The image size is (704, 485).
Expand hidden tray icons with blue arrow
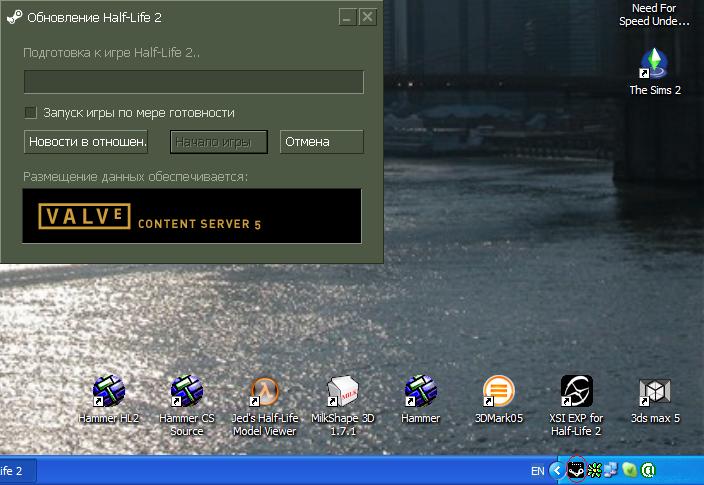pyautogui.click(x=557, y=470)
